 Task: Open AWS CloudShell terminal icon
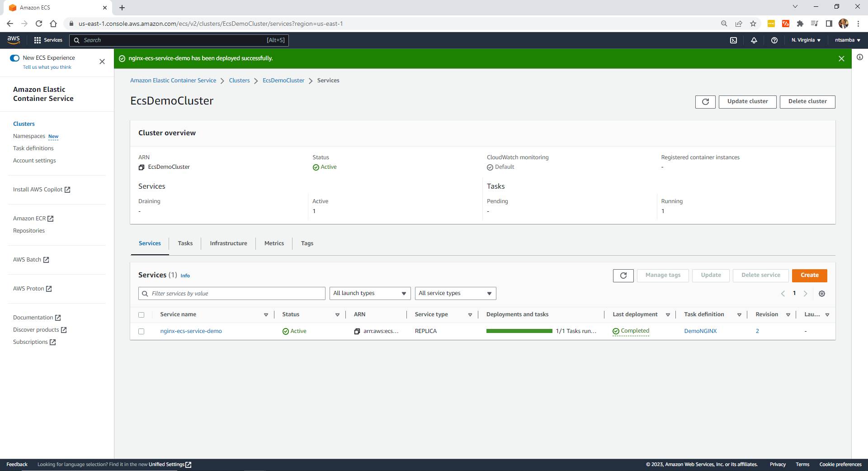click(x=733, y=40)
